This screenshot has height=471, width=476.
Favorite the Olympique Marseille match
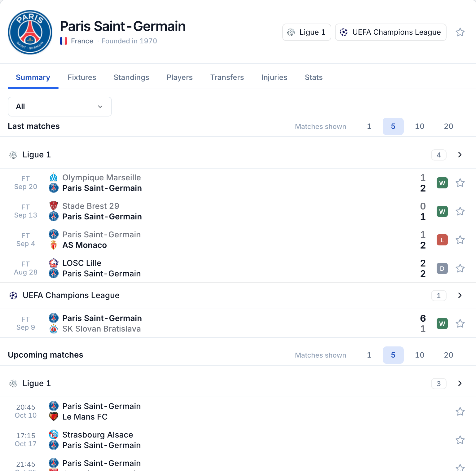pos(460,183)
